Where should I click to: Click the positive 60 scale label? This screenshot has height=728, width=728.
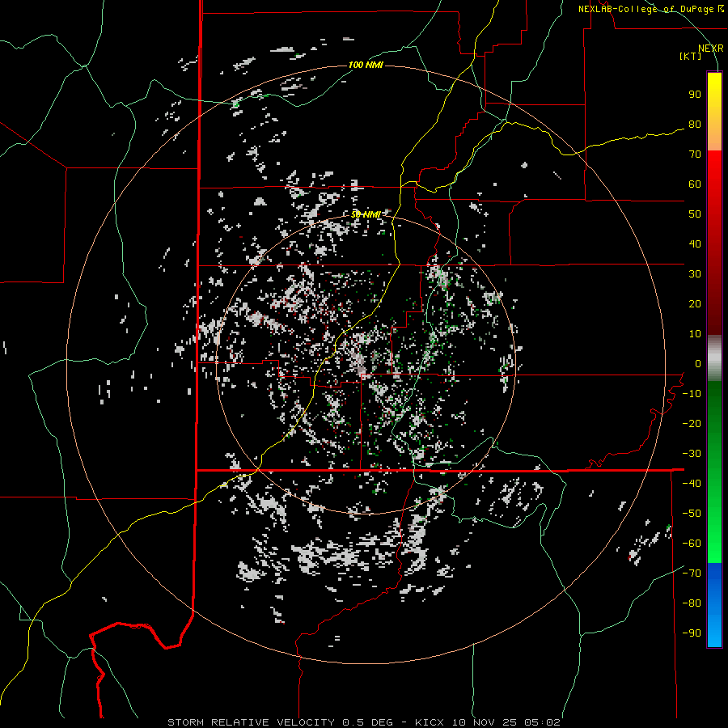pos(695,184)
